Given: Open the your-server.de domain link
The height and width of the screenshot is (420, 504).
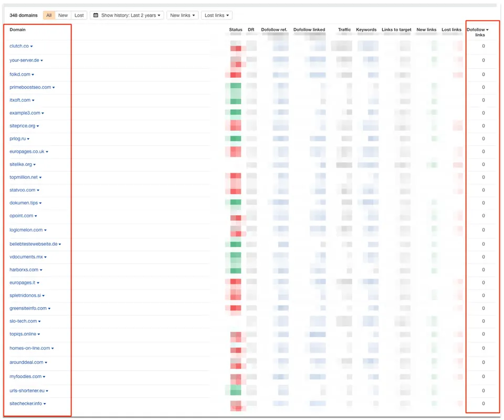Looking at the screenshot, I should pos(25,60).
